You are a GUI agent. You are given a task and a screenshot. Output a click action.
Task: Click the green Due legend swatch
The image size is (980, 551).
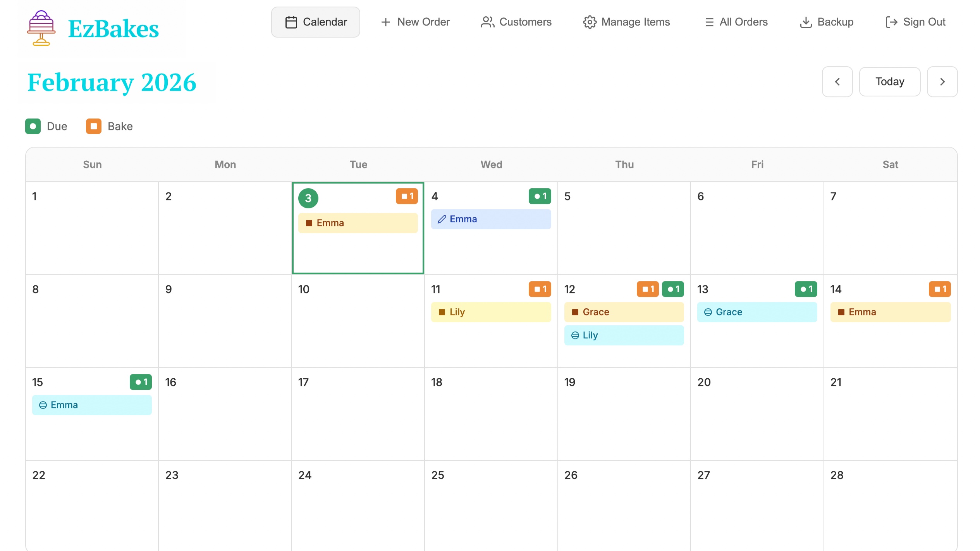33,126
